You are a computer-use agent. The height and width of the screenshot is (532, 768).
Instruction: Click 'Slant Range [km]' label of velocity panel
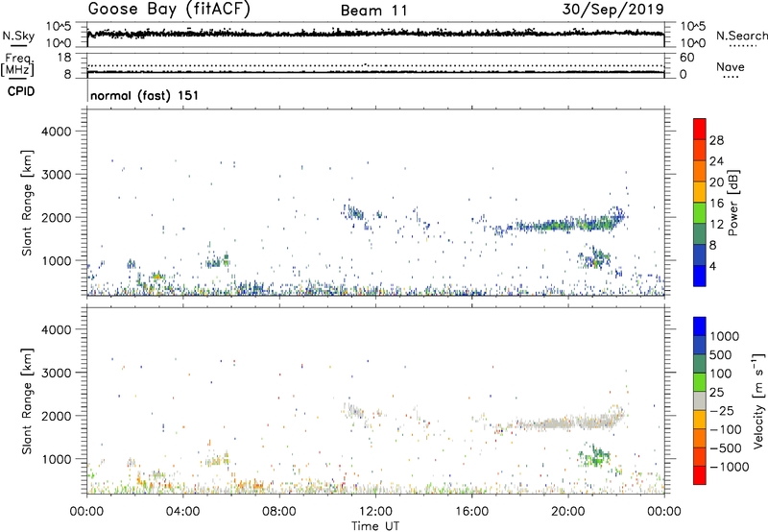point(27,401)
